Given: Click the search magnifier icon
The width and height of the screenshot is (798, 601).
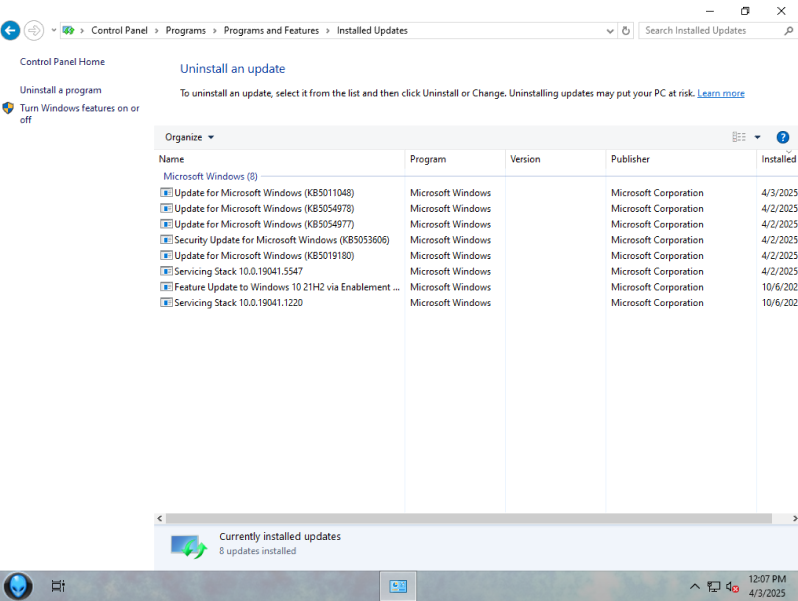Looking at the screenshot, I should [788, 31].
